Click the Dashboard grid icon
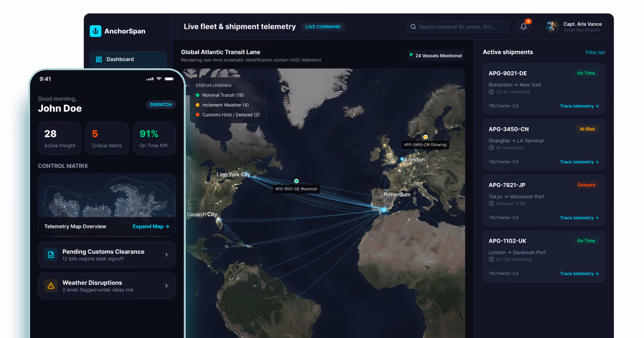This screenshot has height=338, width=644. pos(99,59)
